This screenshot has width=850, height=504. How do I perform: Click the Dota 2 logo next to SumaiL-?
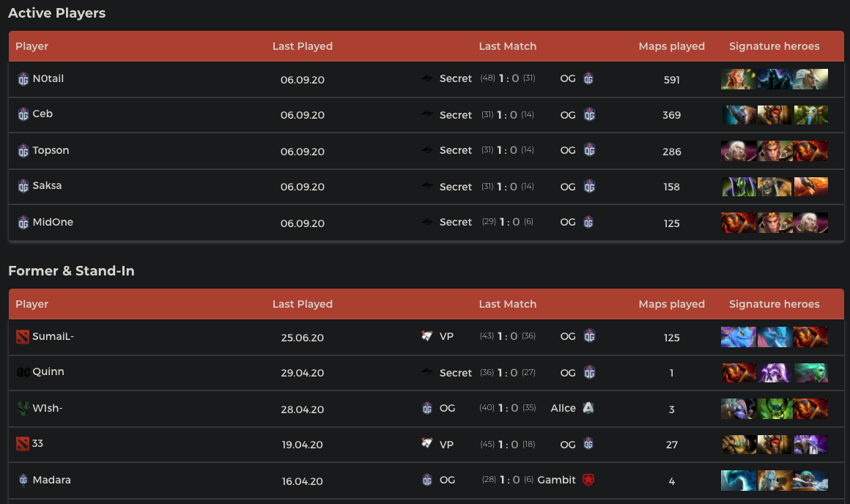pos(22,337)
